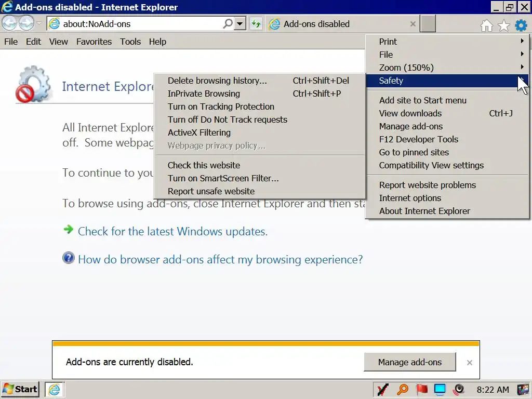Screen dimensions: 532x399
Task: Click the magnifier tray icon
Action: click(x=403, y=389)
